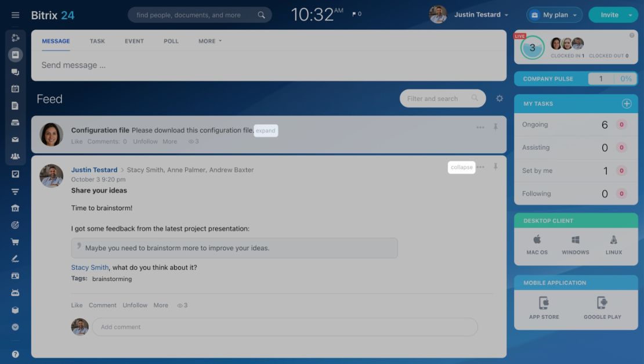Screen dimensions: 644x364
Task: Open the robot icon in the sidebar
Action: coord(15,293)
